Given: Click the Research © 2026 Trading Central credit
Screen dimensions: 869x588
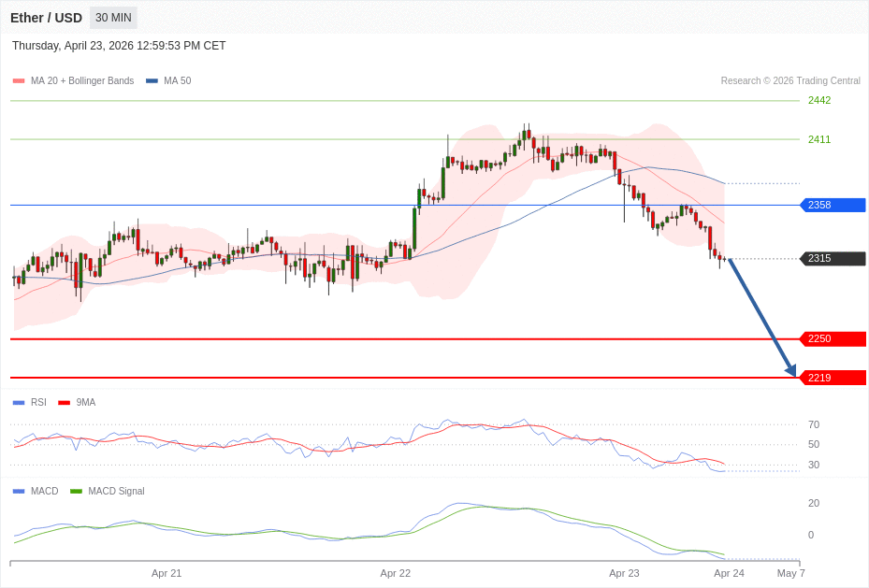Looking at the screenshot, I should [x=790, y=81].
